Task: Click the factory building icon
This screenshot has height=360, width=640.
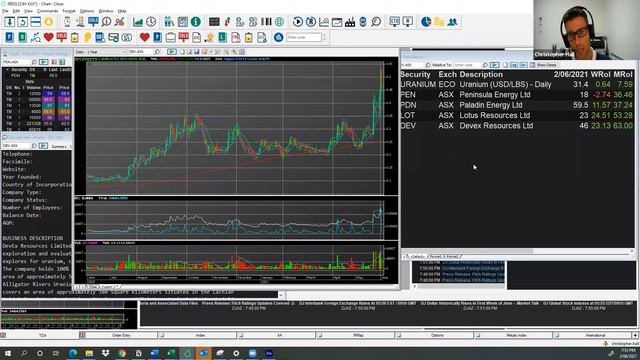Action: [350, 22]
